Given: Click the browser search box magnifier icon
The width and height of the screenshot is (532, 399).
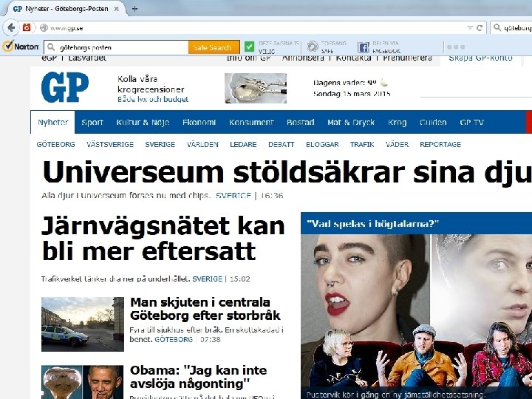Looking at the screenshot, I should pyautogui.click(x=497, y=27).
